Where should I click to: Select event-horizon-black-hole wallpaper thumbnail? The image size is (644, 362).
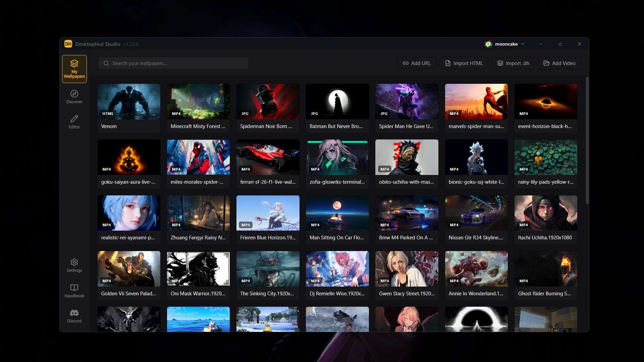coord(546,102)
